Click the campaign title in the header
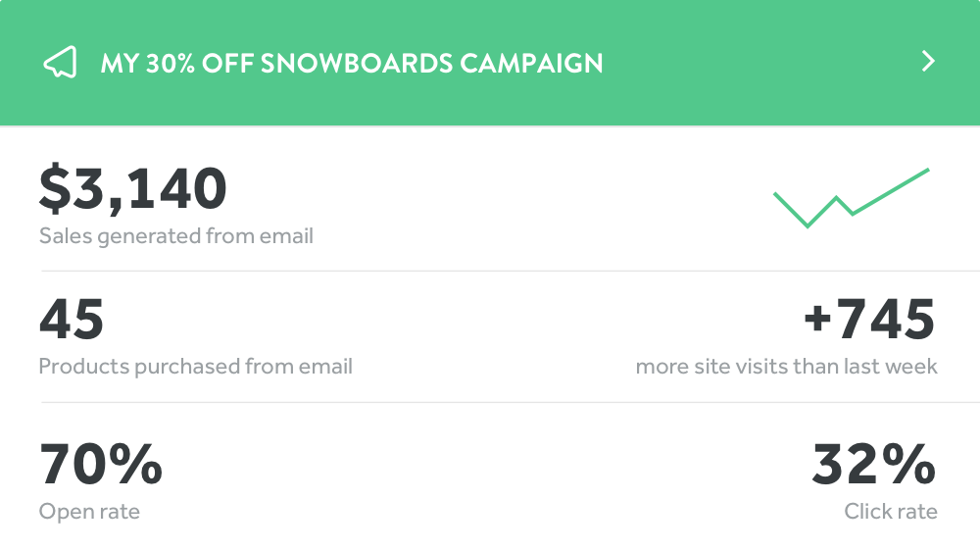This screenshot has width=980, height=551. (x=352, y=63)
